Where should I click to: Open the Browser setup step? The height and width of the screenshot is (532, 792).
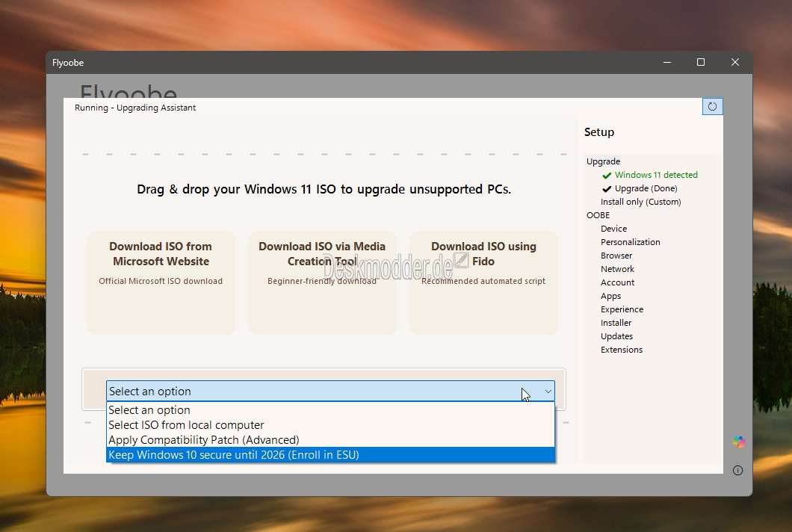click(x=616, y=256)
